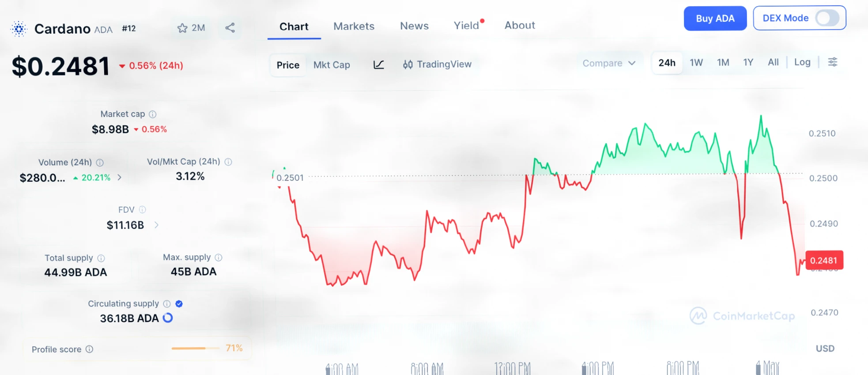Add Cardano to watchlist with star icon

[x=182, y=28]
